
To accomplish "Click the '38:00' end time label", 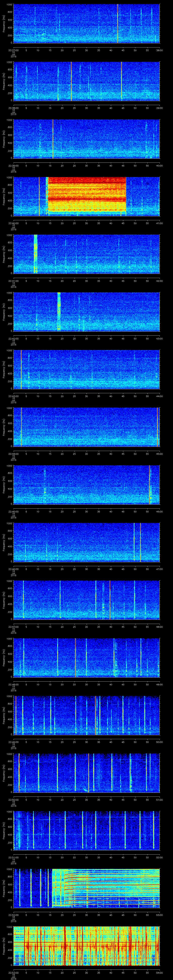I will click(159, 50).
